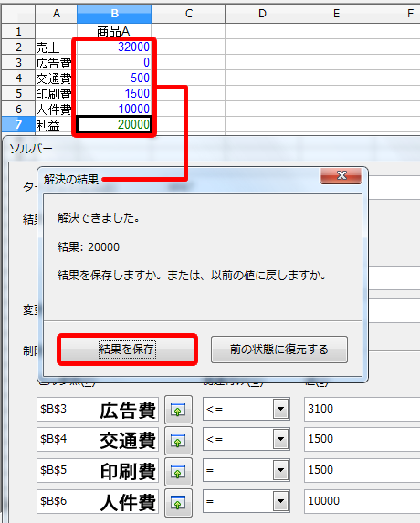This screenshot has height=523, width=420.
Task: Select column C header
Action: click(x=188, y=14)
